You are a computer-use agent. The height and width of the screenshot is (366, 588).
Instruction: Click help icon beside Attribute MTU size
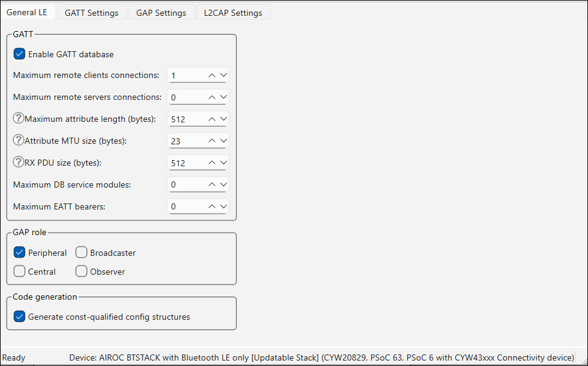(x=18, y=141)
